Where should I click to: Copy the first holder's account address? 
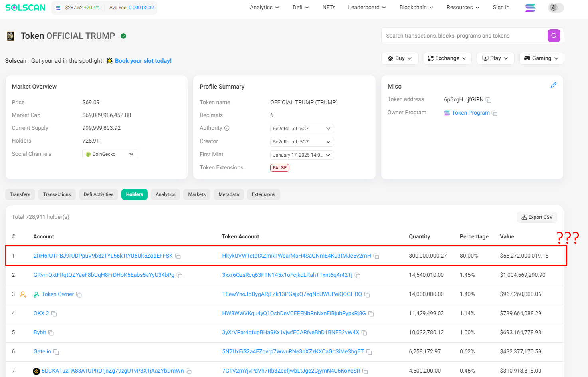pyautogui.click(x=178, y=256)
